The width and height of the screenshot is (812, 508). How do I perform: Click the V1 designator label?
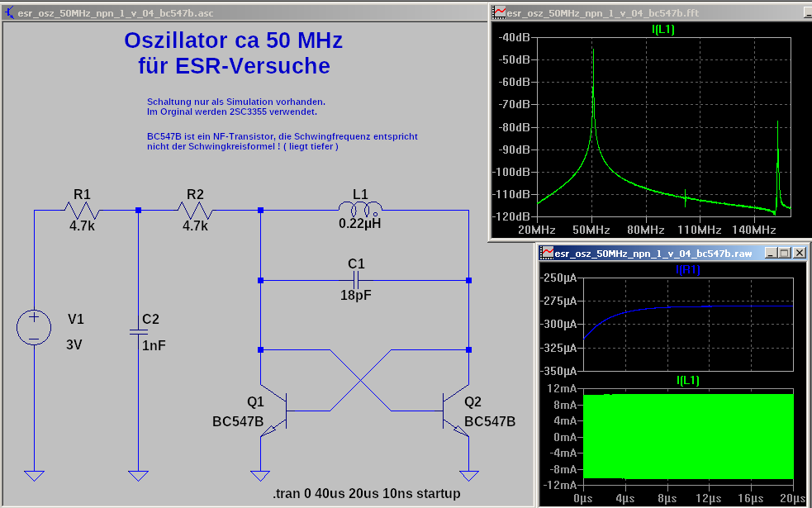click(x=76, y=319)
